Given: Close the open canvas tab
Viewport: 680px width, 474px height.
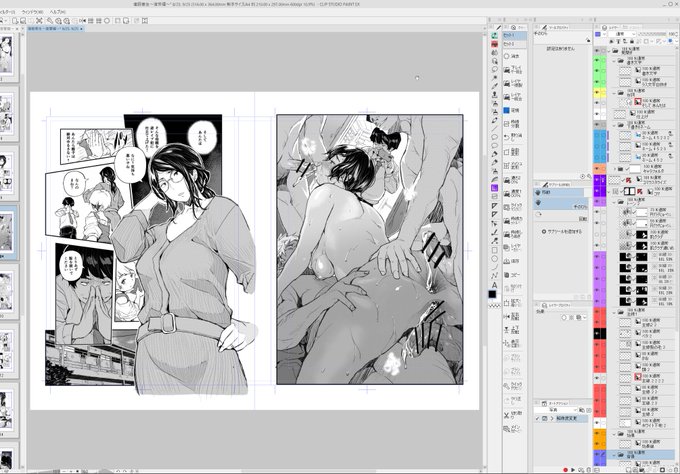Looking at the screenshot, I should [x=82, y=29].
